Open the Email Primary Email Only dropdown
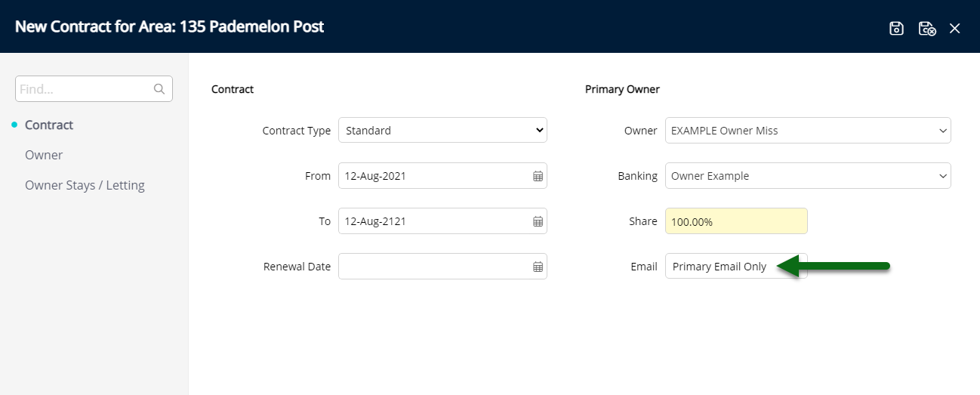The width and height of the screenshot is (980, 395). tap(736, 266)
